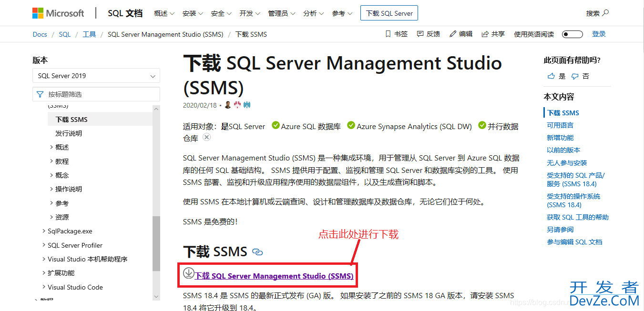Jump to 参与编辑 SQL 文档 section
This screenshot has height=311, width=644.
574,242
